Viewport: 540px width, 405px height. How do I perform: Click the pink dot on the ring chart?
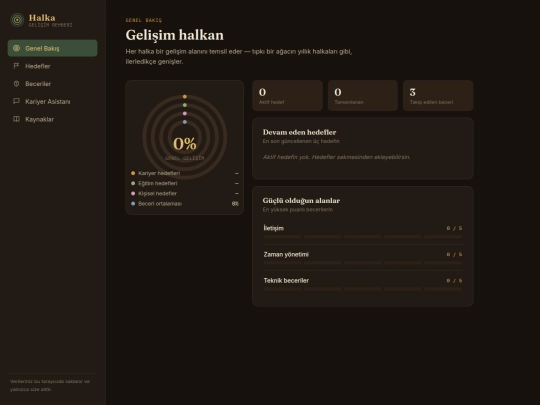tap(185, 114)
